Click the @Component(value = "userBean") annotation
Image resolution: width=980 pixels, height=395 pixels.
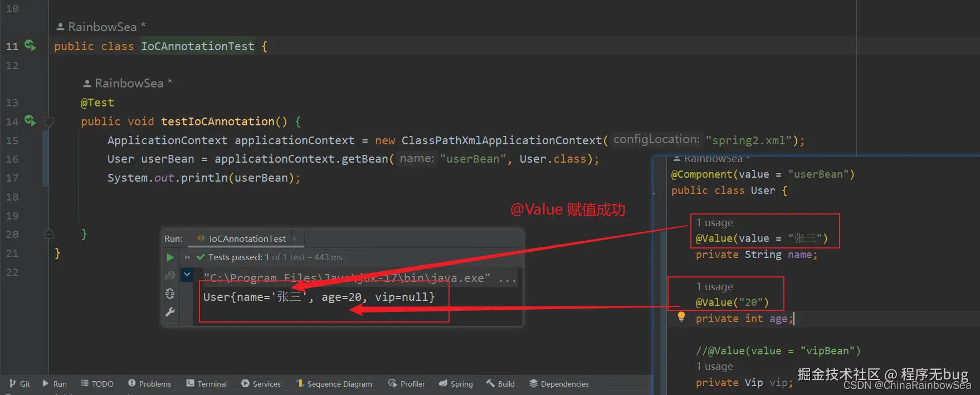[x=763, y=174]
